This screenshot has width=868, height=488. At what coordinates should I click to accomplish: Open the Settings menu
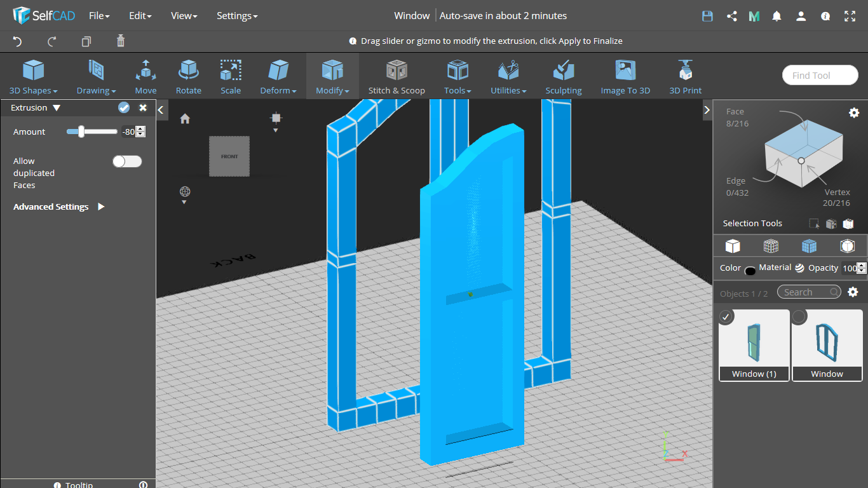(x=237, y=16)
